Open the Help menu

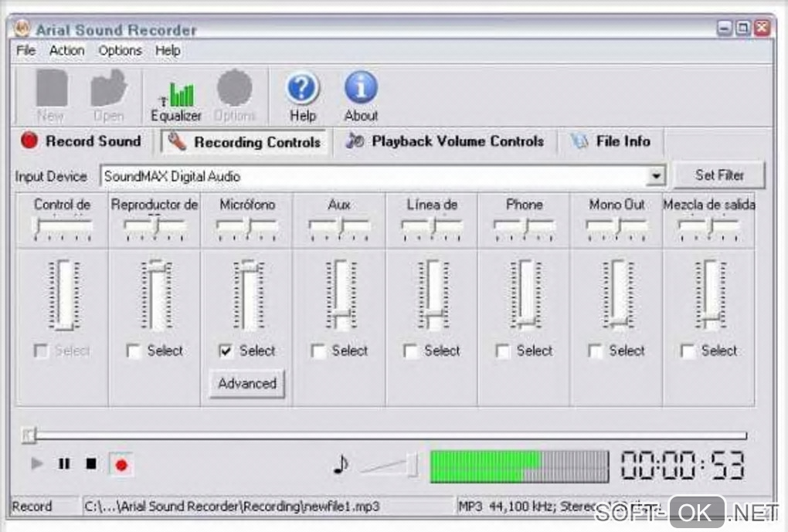tap(168, 51)
